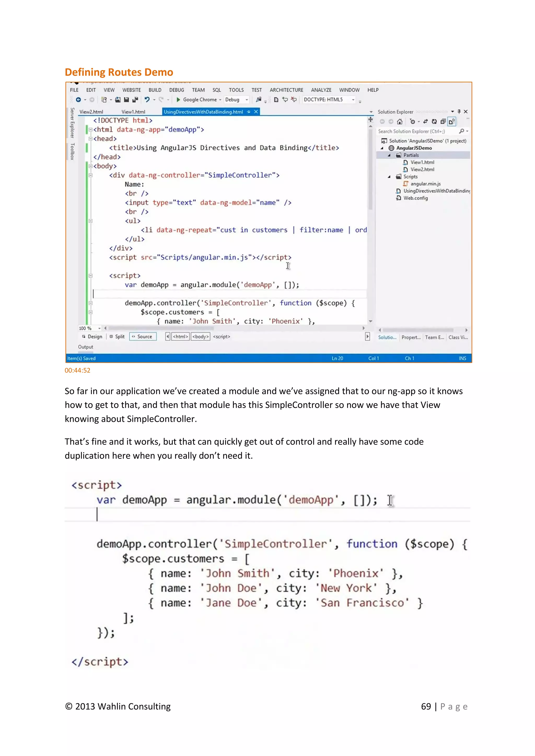The height and width of the screenshot is (756, 535).
Task: Click the Solution Explorer Home icon
Action: click(400, 121)
